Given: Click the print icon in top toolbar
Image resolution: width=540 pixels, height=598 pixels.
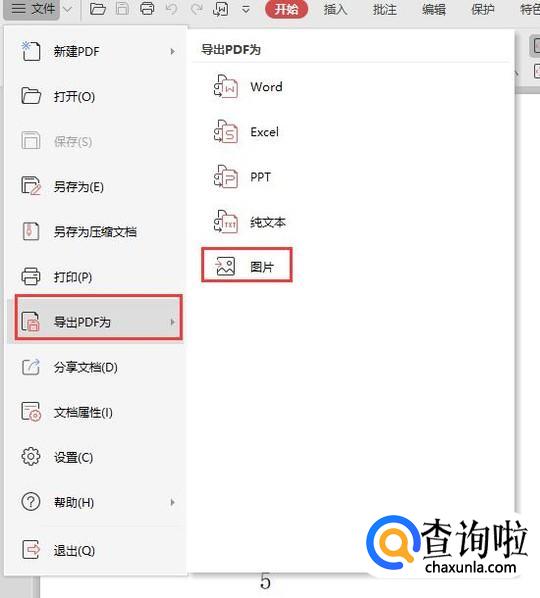Looking at the screenshot, I should (x=147, y=9).
